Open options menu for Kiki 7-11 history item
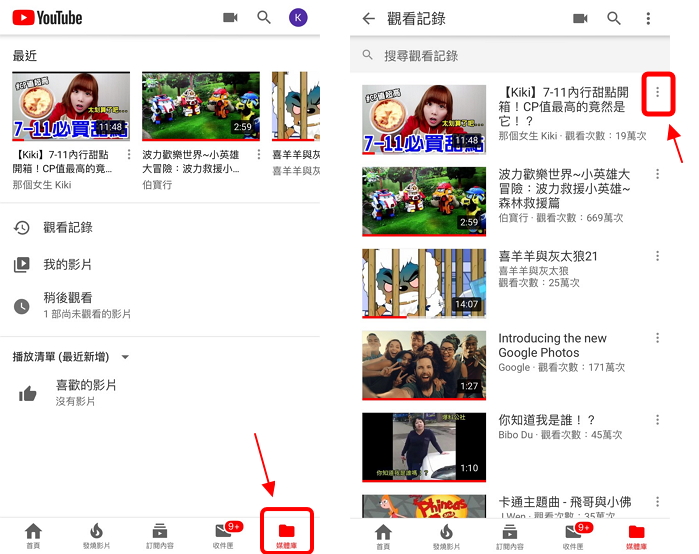Screen dimensions: 699x554 point(658,92)
